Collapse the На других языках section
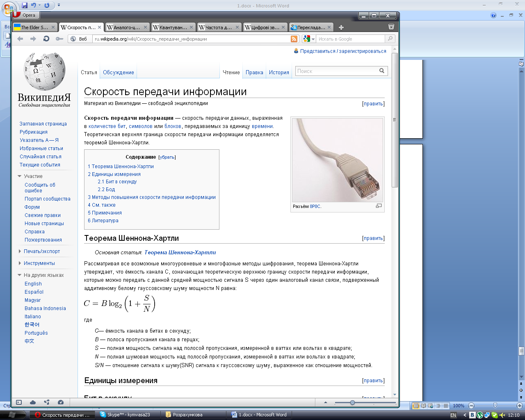Viewport: 525px width, 420px height. point(19,275)
